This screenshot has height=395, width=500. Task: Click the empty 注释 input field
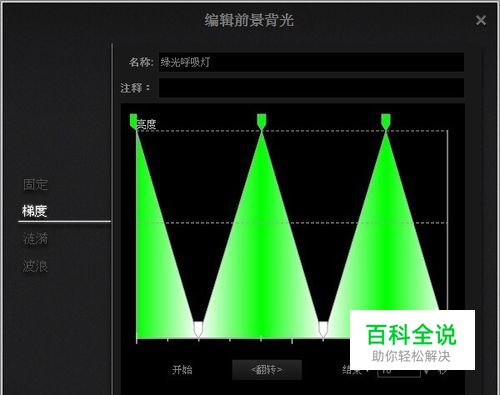coord(311,88)
